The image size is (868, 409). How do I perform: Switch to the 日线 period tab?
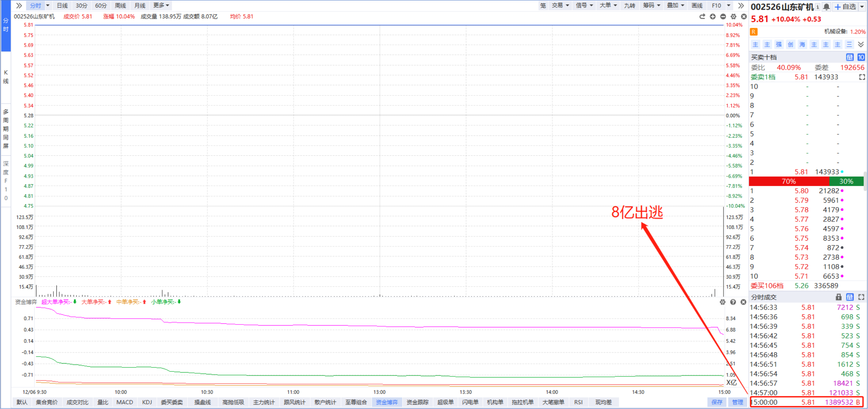click(62, 5)
